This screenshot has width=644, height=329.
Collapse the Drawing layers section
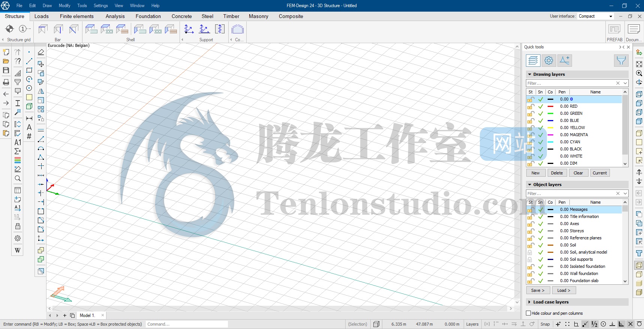tap(530, 74)
